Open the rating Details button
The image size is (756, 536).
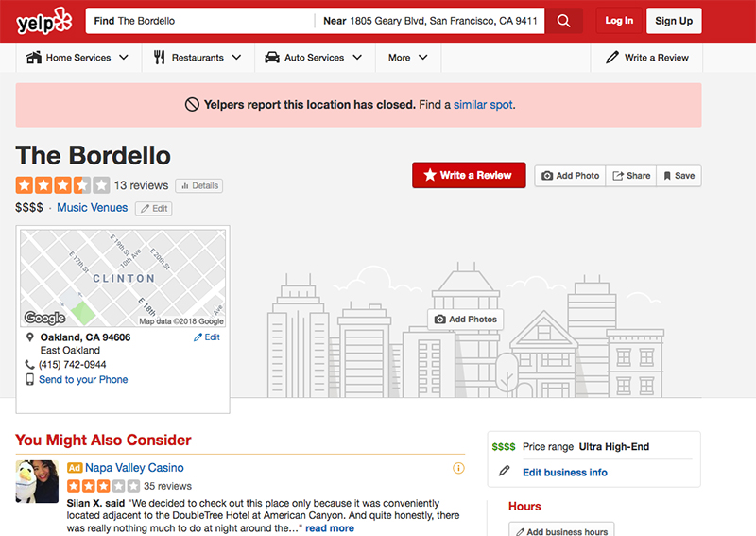199,185
